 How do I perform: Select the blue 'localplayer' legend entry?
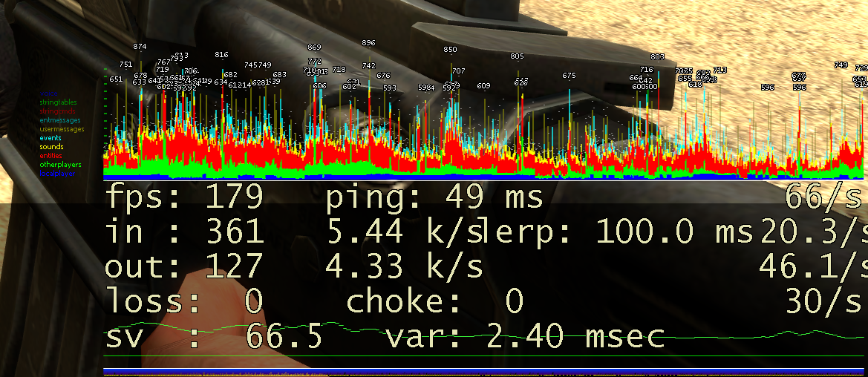pyautogui.click(x=57, y=174)
